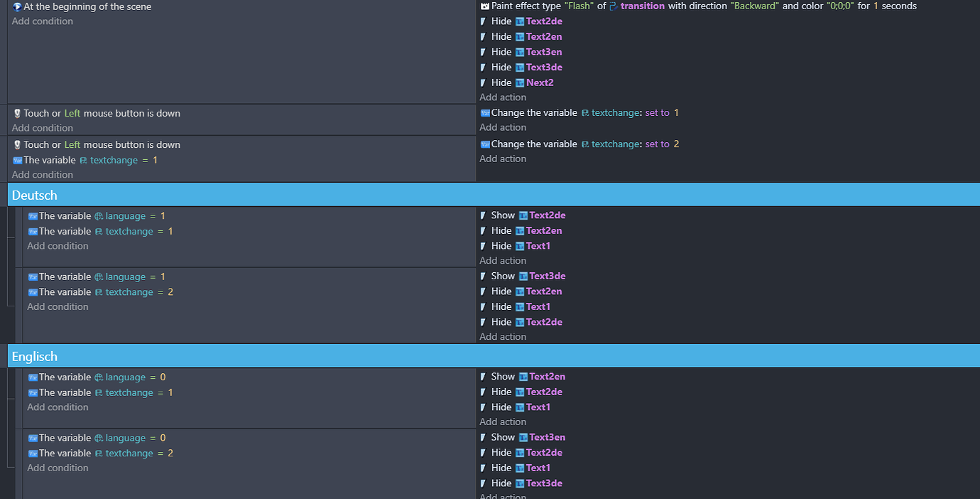Select "Hide Text3de" in the Englisch "textchange = 2" event

pyautogui.click(x=521, y=483)
